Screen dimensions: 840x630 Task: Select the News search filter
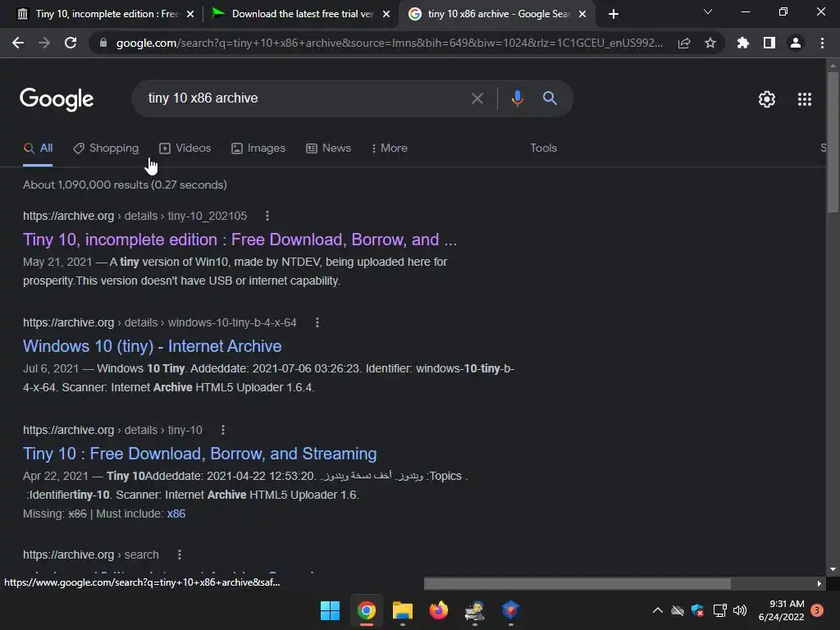pos(328,148)
